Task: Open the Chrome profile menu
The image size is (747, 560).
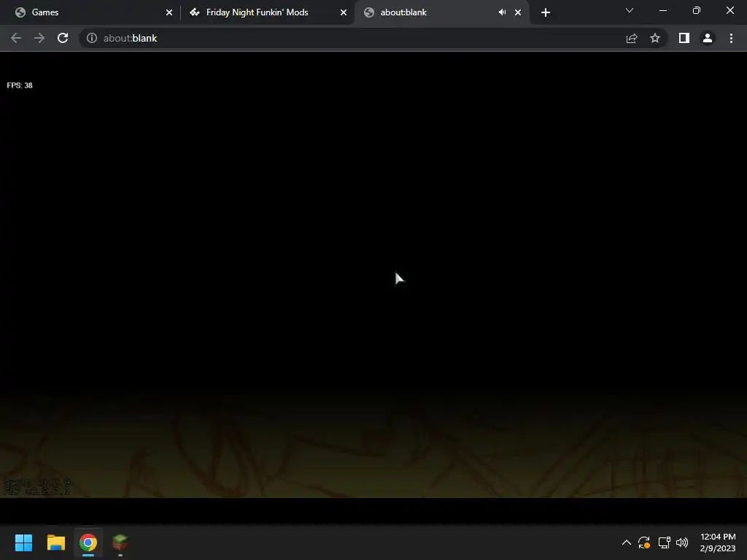Action: pos(708,38)
